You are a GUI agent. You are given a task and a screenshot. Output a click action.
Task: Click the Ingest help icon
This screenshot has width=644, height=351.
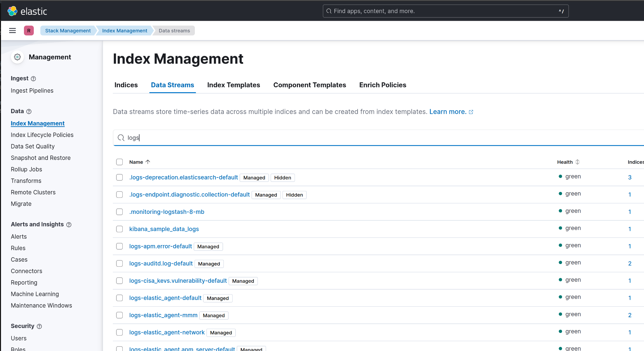pos(33,79)
